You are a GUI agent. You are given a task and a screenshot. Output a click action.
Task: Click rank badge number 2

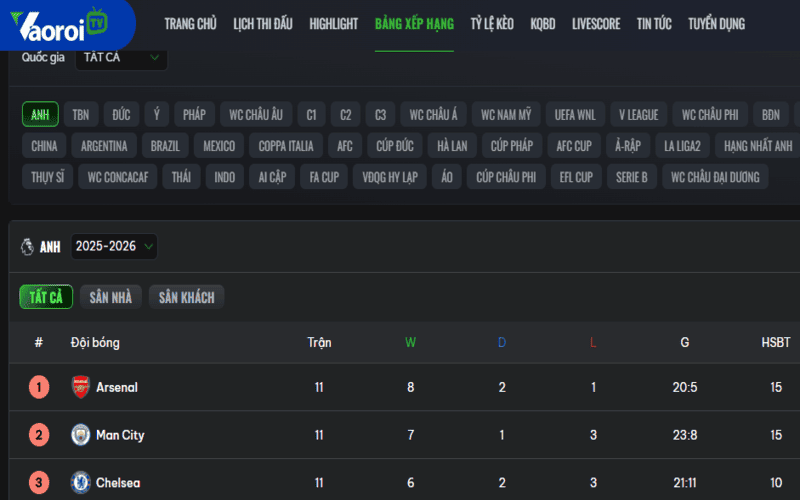tap(39, 435)
